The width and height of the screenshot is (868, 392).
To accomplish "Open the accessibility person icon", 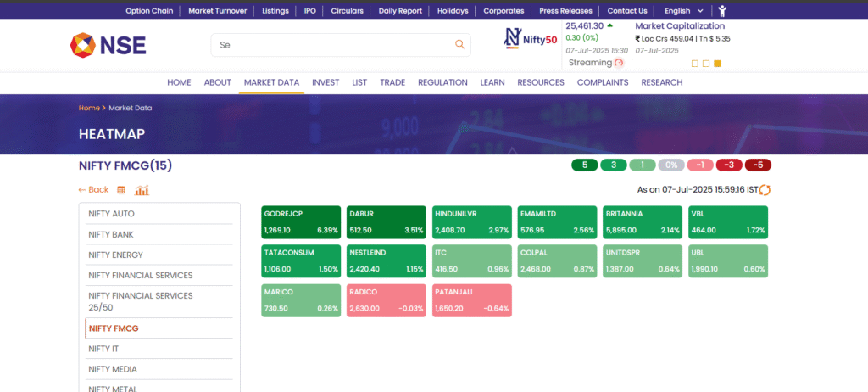I will pyautogui.click(x=722, y=10).
